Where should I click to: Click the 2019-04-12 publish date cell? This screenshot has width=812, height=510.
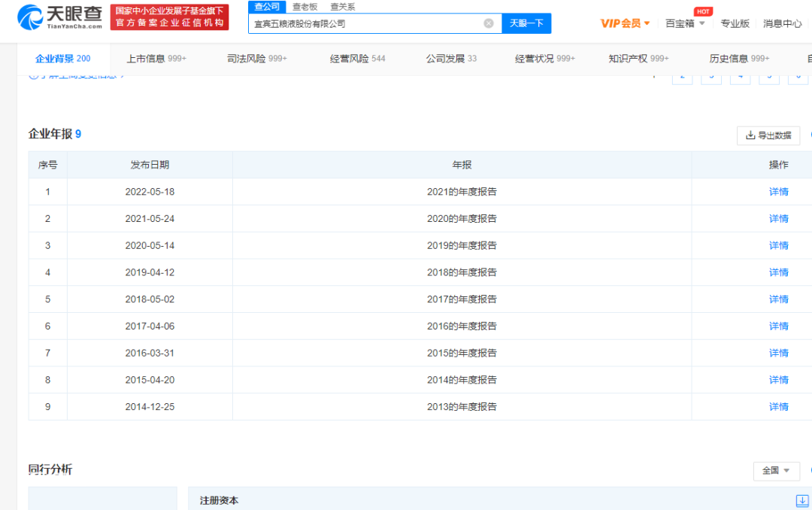[150, 272]
